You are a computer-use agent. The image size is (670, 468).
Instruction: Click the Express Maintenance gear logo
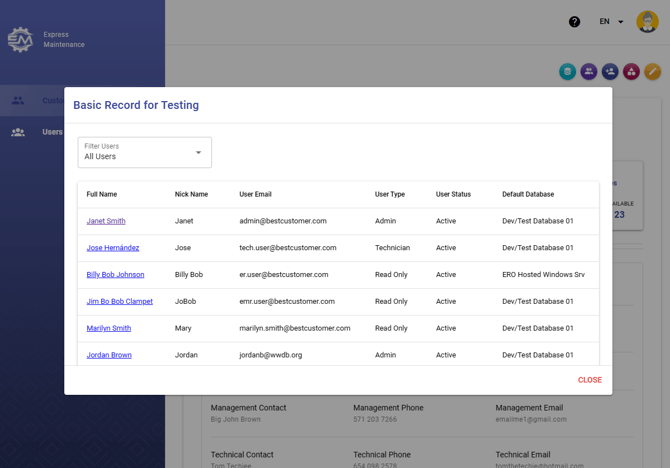[x=20, y=39]
